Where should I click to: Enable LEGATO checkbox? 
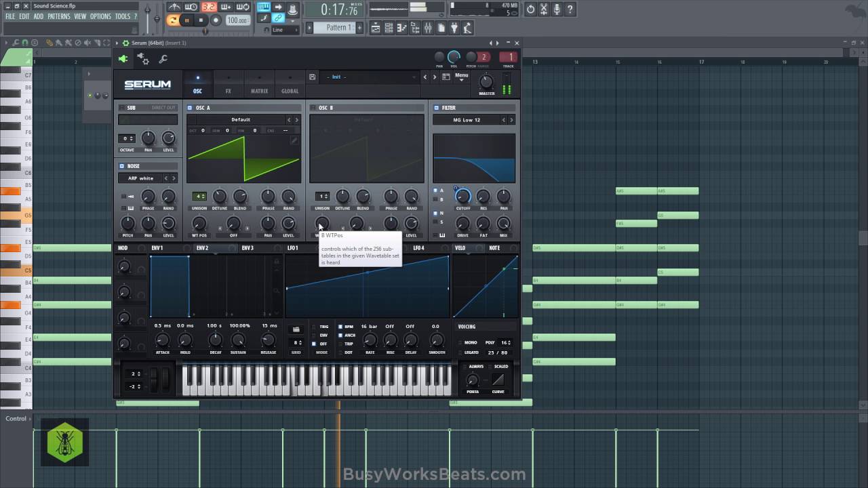[459, 352]
